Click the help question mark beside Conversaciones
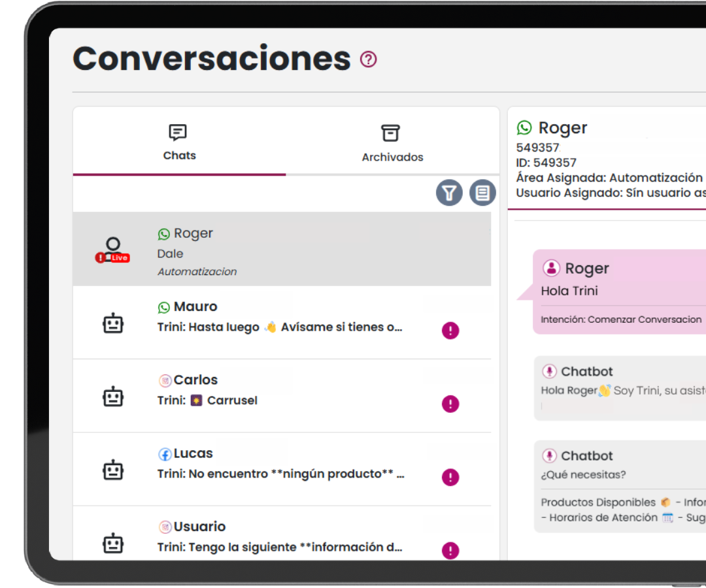Screen dimensions: 706x588 (x=369, y=59)
